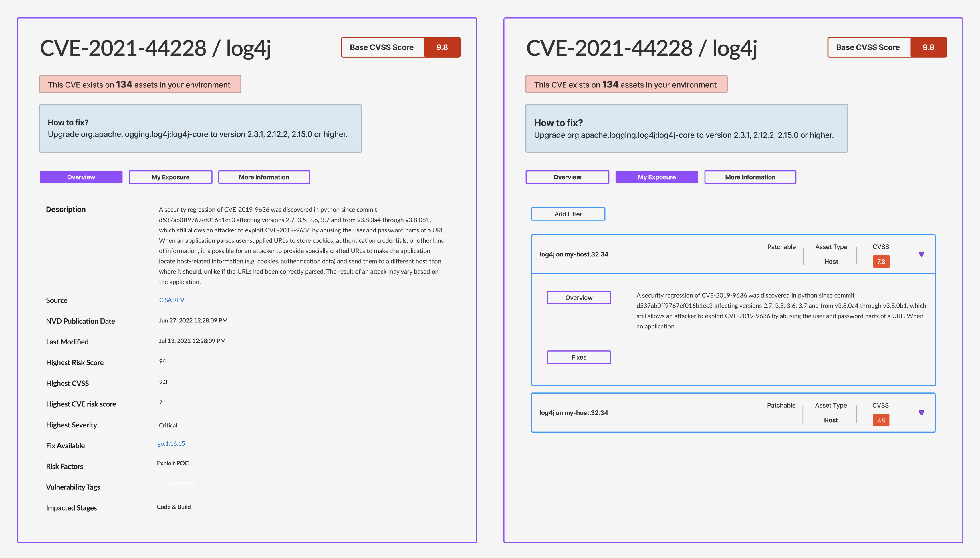Click the Fixes button in the expanded card
Image resolution: width=980 pixels, height=558 pixels.
click(579, 357)
